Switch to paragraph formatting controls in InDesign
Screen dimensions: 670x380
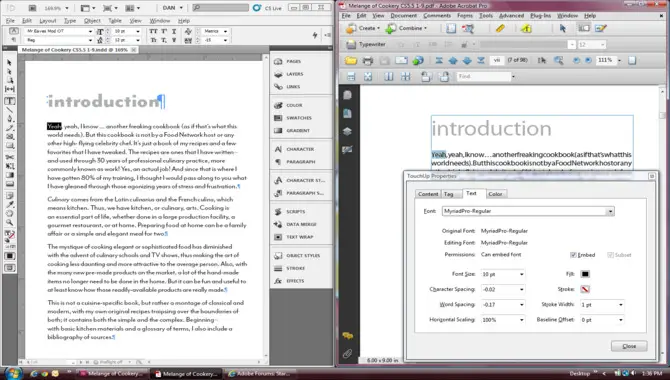[14, 40]
